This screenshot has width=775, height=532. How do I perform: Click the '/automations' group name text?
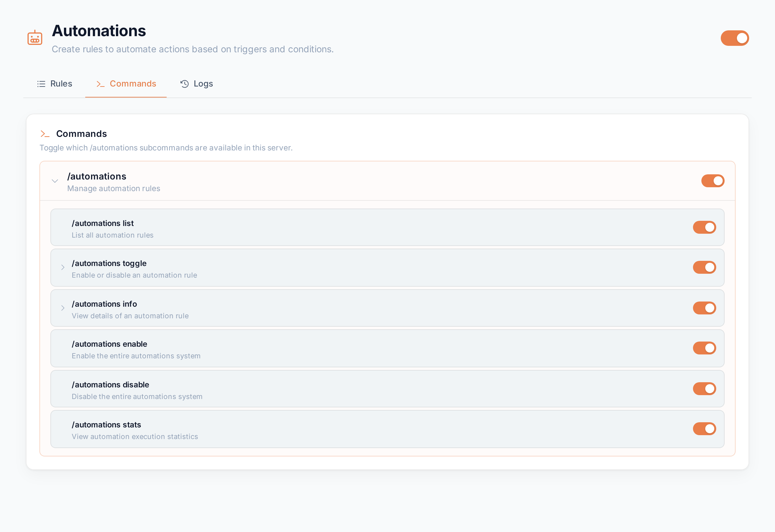click(97, 176)
